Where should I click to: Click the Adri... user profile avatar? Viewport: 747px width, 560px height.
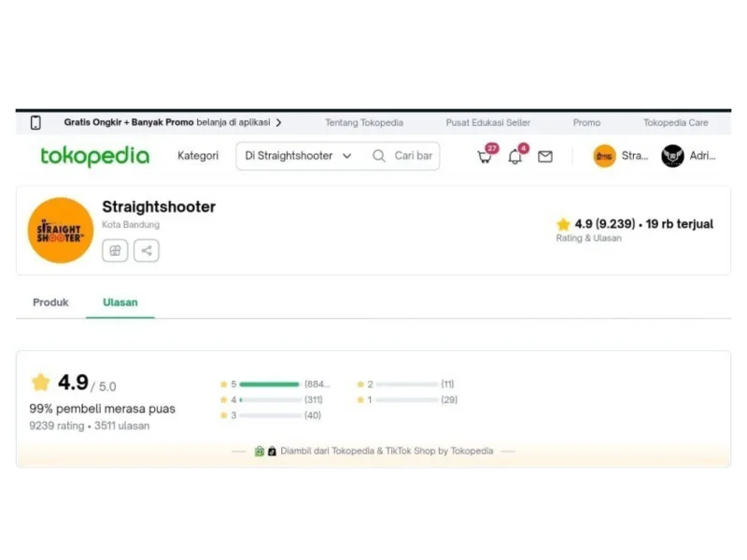point(672,156)
